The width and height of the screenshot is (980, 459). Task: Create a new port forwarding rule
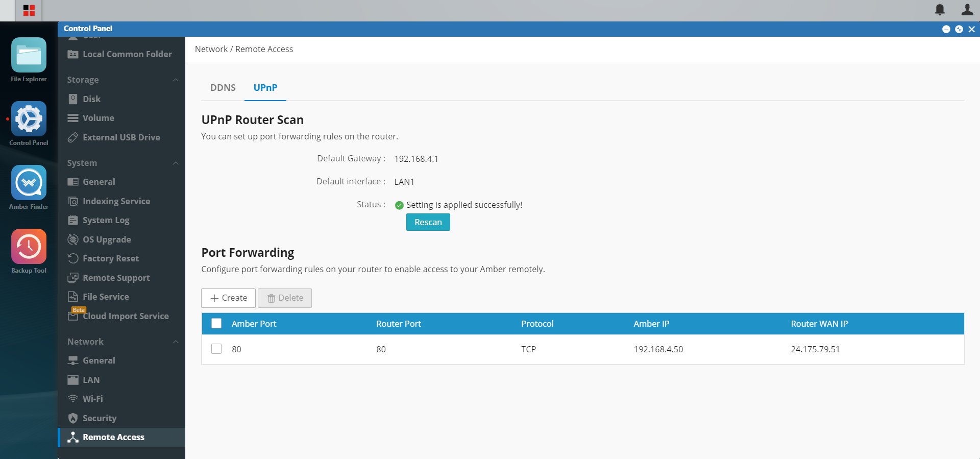229,298
